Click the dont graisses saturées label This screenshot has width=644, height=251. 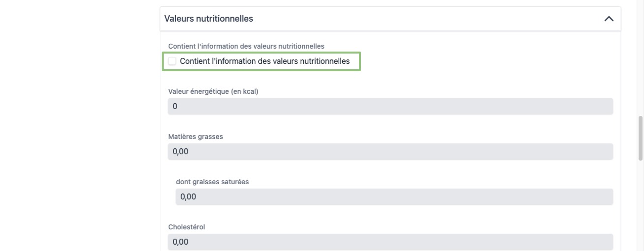212,182
